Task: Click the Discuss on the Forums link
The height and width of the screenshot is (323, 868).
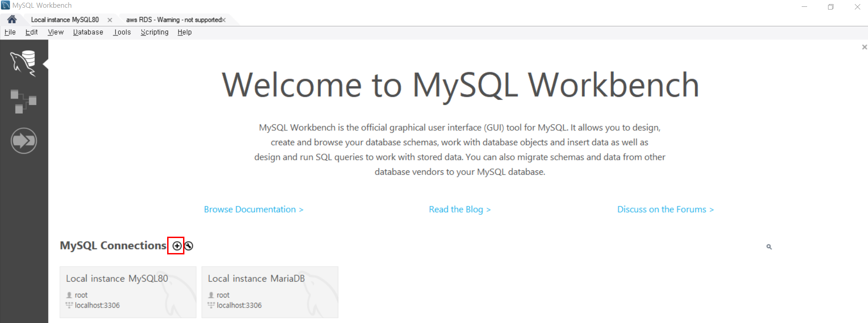Action: pos(665,209)
